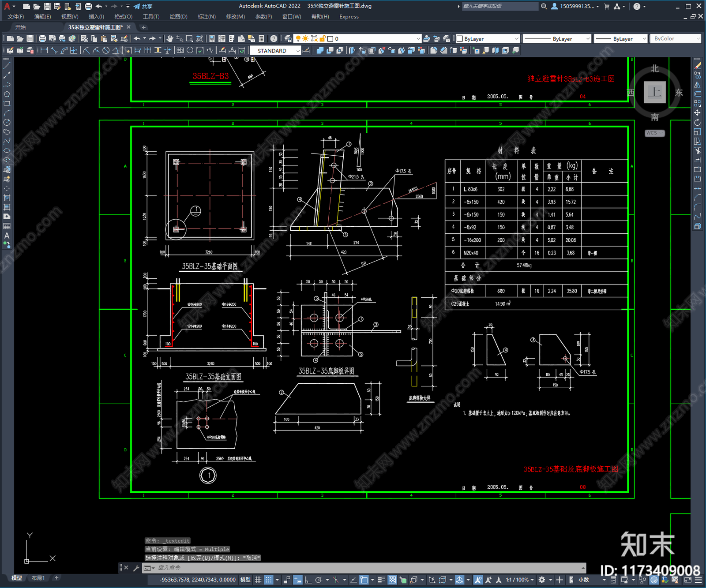
Task: Click the layer 0 color square swatch
Action: 330,39
